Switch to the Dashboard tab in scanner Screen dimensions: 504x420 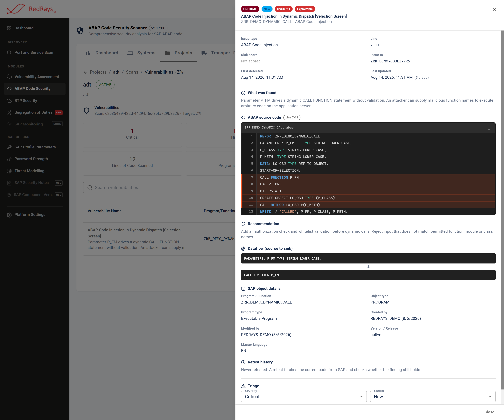102,53
